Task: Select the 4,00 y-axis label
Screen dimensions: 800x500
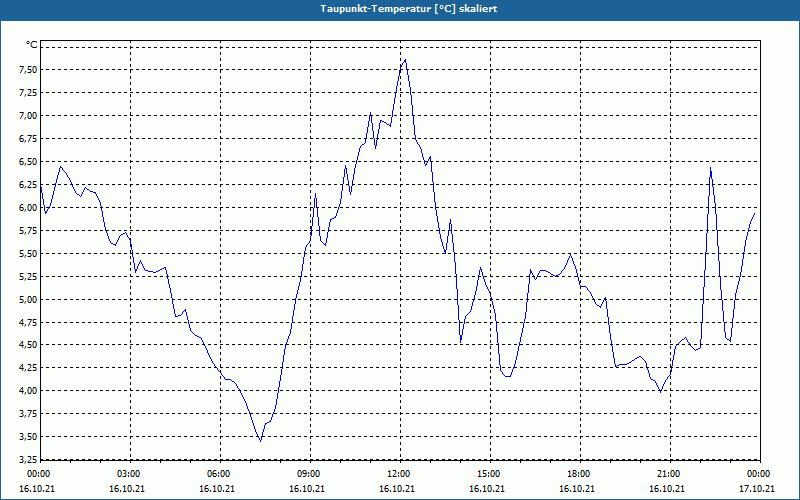Action: point(28,391)
